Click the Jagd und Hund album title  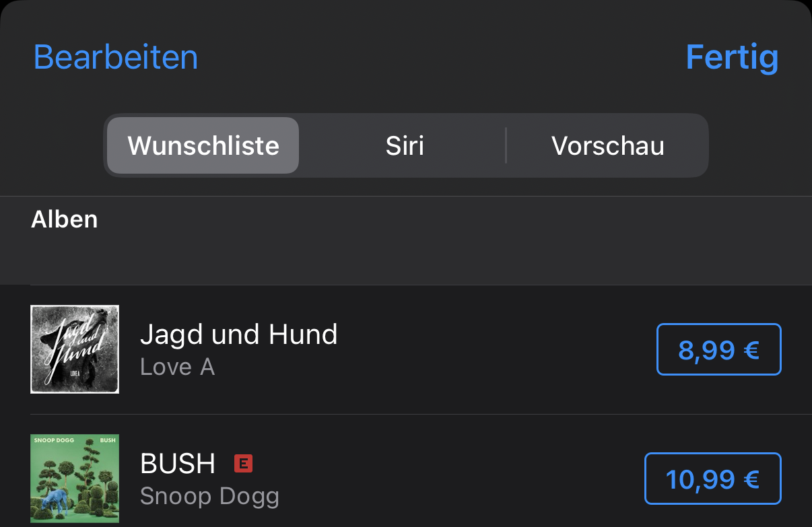point(238,334)
